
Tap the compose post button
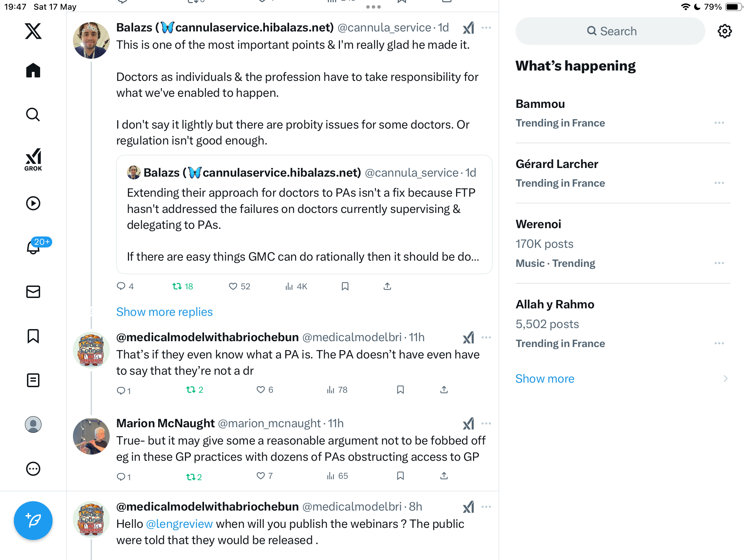(x=33, y=520)
